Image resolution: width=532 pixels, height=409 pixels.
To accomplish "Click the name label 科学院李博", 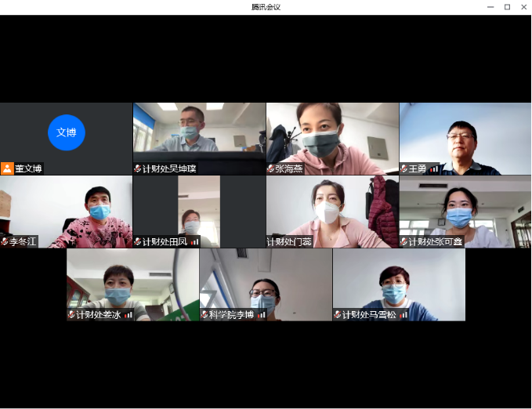I will 231,315.
